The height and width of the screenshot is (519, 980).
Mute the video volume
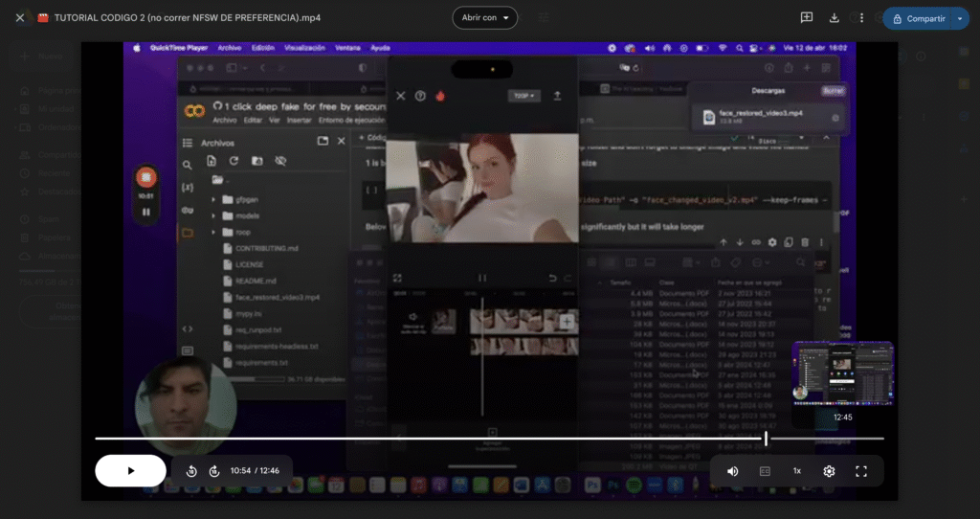click(x=733, y=471)
